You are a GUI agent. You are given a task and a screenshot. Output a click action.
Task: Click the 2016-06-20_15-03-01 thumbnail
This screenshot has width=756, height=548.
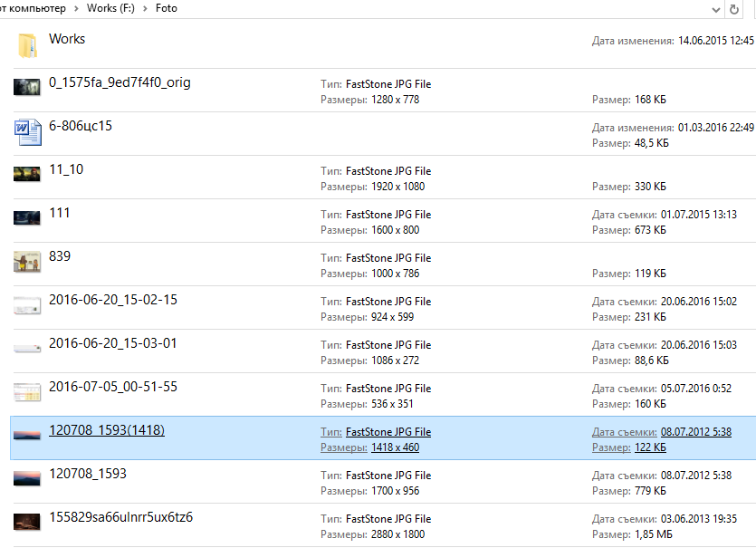coord(27,349)
